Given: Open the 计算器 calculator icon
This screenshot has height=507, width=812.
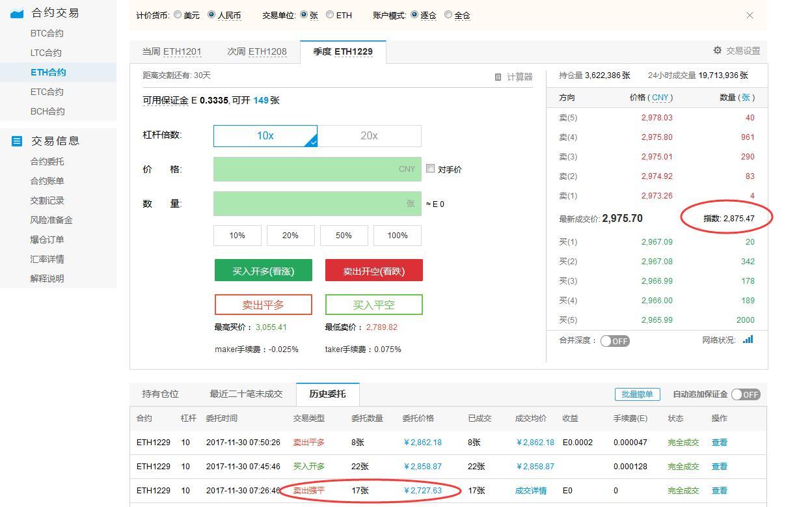Looking at the screenshot, I should point(498,77).
